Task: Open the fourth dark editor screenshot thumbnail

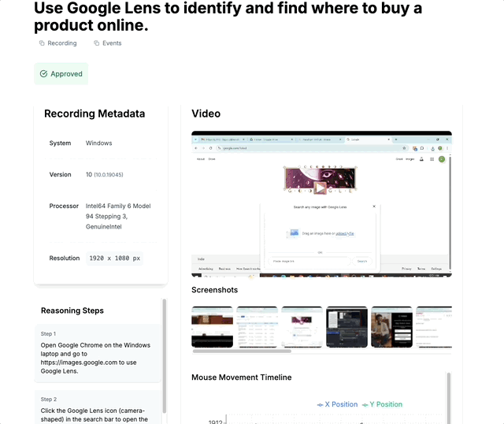Action: (x=346, y=327)
